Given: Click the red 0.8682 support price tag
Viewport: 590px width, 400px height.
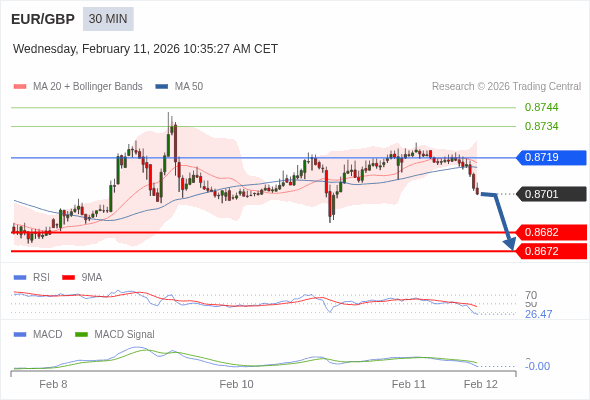Looking at the screenshot, I should (x=552, y=233).
